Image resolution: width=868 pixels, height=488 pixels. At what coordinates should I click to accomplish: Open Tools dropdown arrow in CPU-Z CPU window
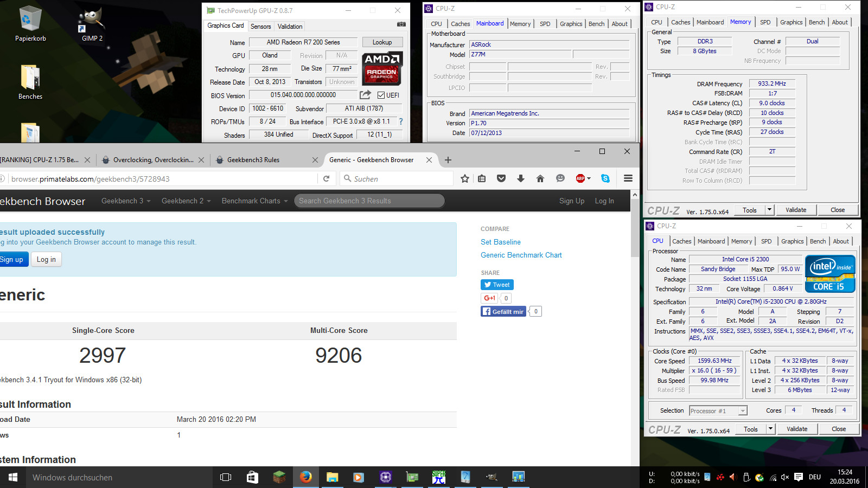(x=770, y=429)
